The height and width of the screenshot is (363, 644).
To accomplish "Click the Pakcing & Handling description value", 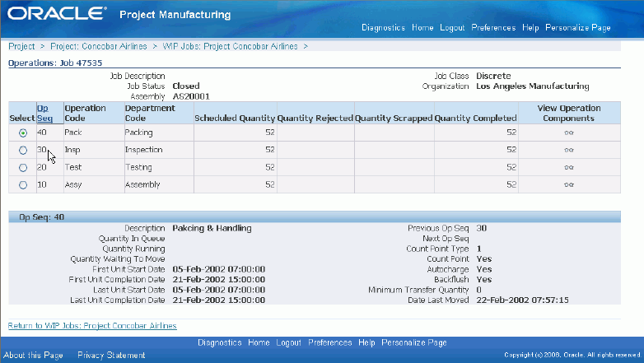I will (212, 228).
